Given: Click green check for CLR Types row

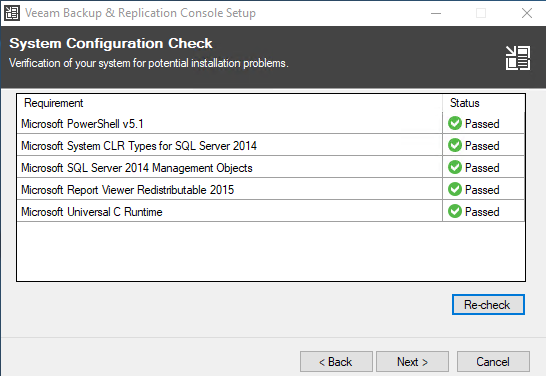Looking at the screenshot, I should tap(455, 145).
